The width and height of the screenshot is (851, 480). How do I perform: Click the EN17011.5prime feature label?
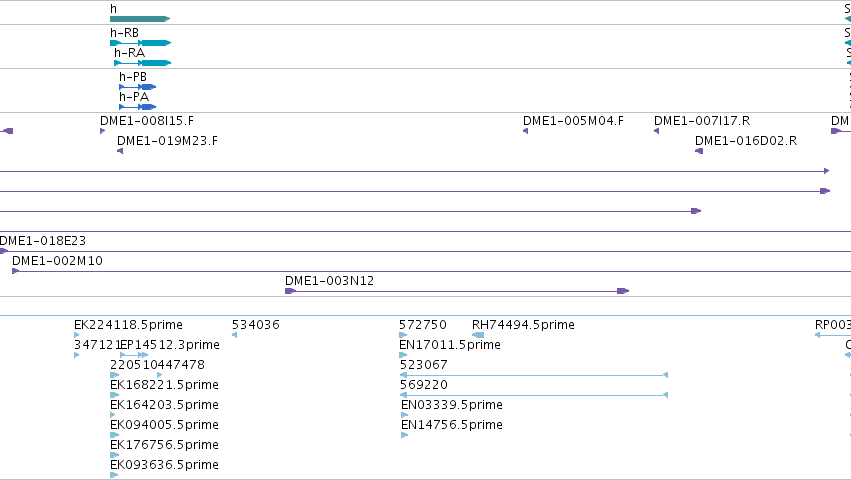(450, 345)
